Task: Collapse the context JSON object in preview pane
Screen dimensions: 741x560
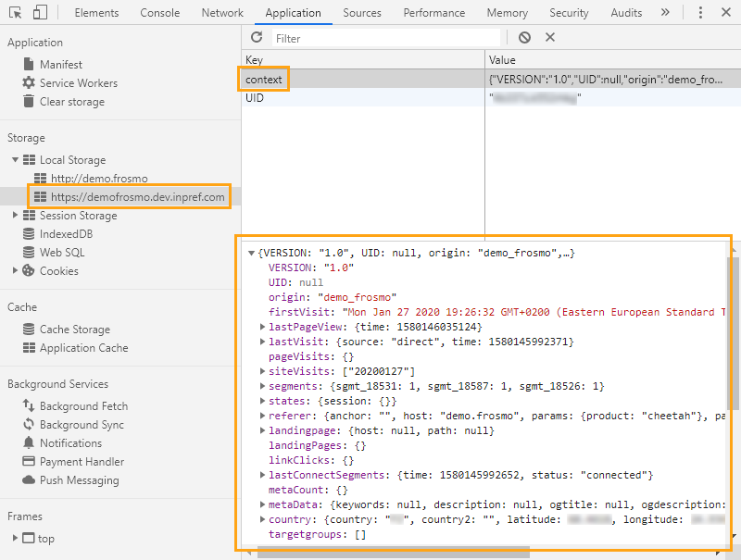Action: pyautogui.click(x=251, y=251)
